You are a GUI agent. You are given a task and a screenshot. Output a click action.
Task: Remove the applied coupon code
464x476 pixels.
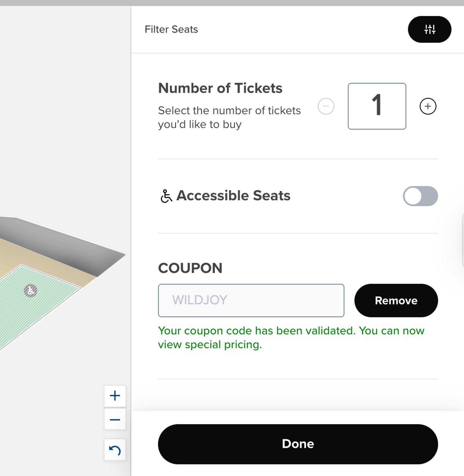pos(396,300)
